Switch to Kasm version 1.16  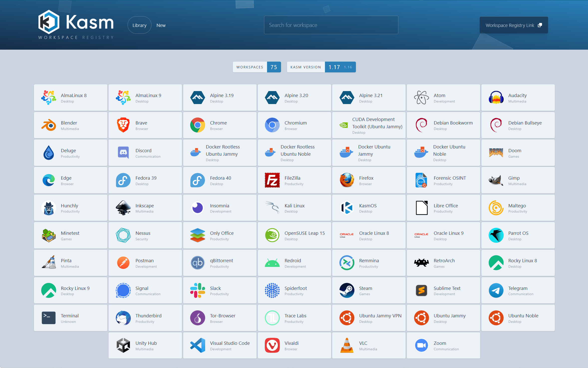[x=348, y=67]
